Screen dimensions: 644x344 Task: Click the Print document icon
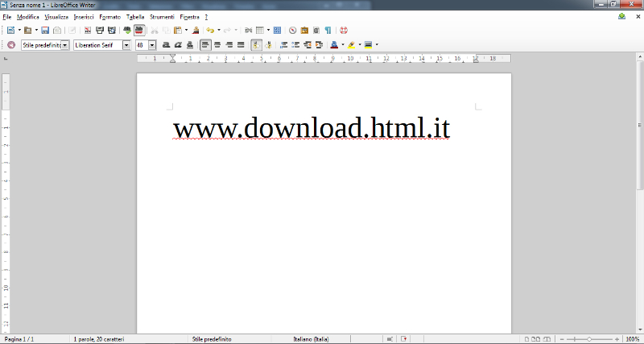tap(98, 31)
